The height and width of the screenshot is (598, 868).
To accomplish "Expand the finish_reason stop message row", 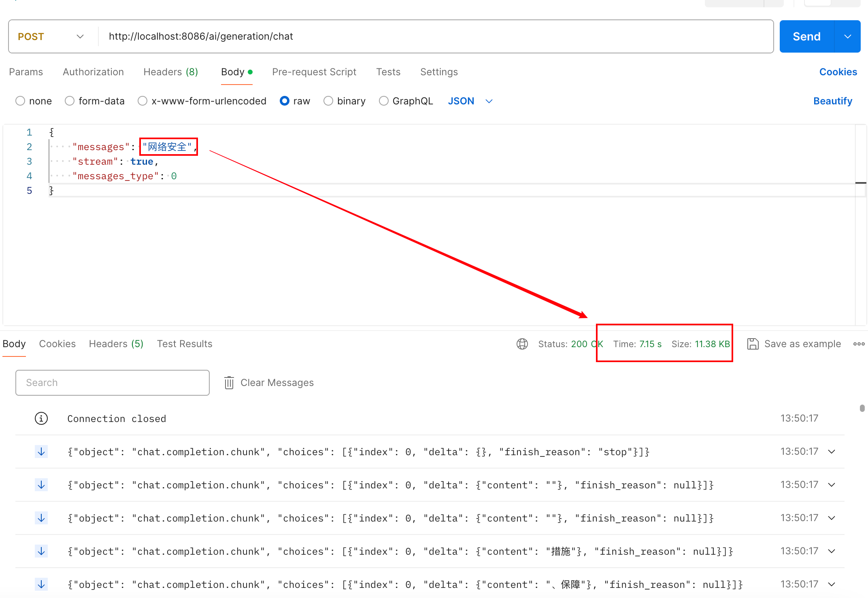I will pos(832,452).
